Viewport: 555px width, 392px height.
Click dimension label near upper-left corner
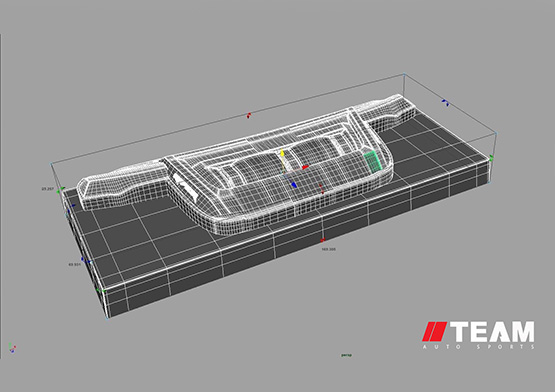pyautogui.click(x=47, y=189)
